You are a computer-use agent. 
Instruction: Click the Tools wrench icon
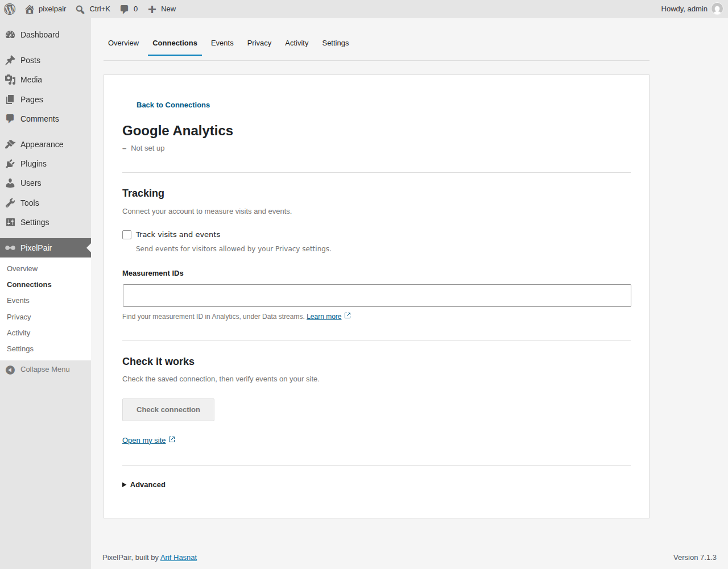point(10,203)
